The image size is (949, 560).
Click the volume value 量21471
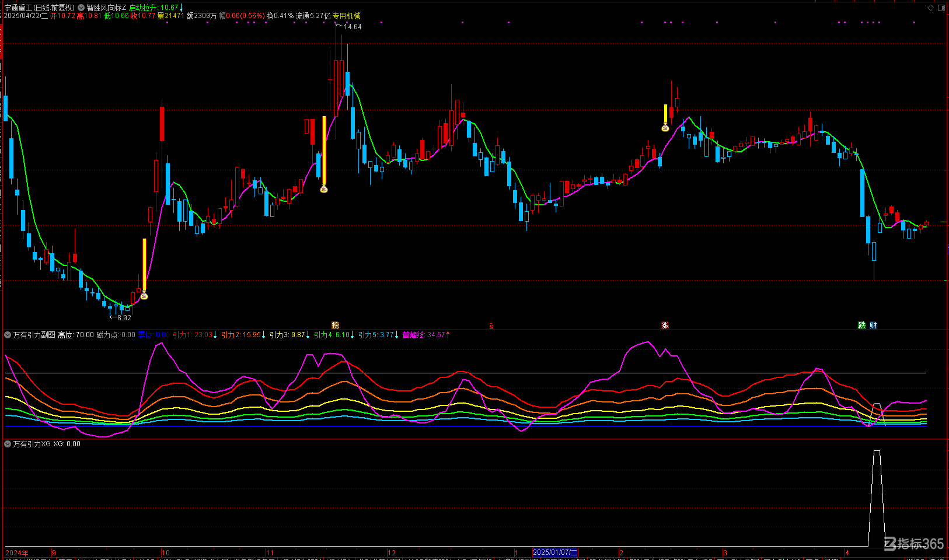(x=171, y=16)
